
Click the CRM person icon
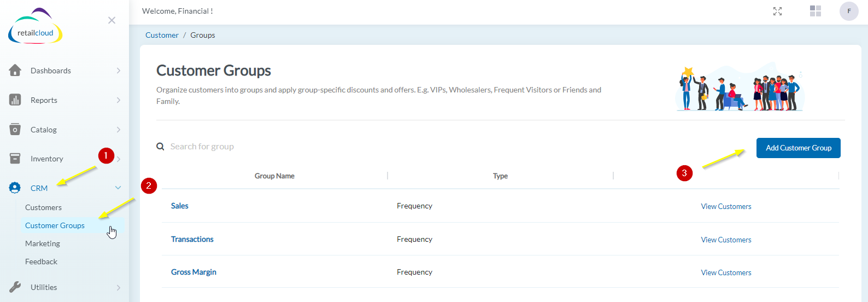[15, 188]
